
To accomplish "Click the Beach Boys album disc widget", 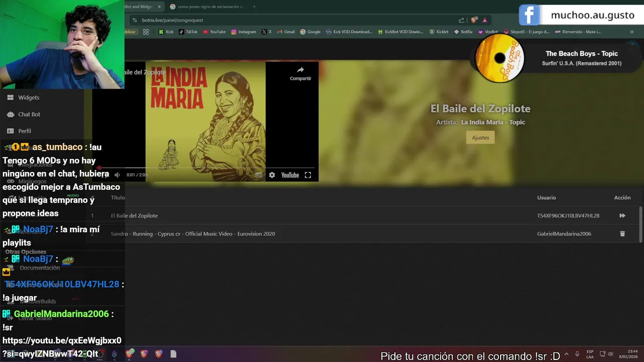I will click(x=499, y=58).
